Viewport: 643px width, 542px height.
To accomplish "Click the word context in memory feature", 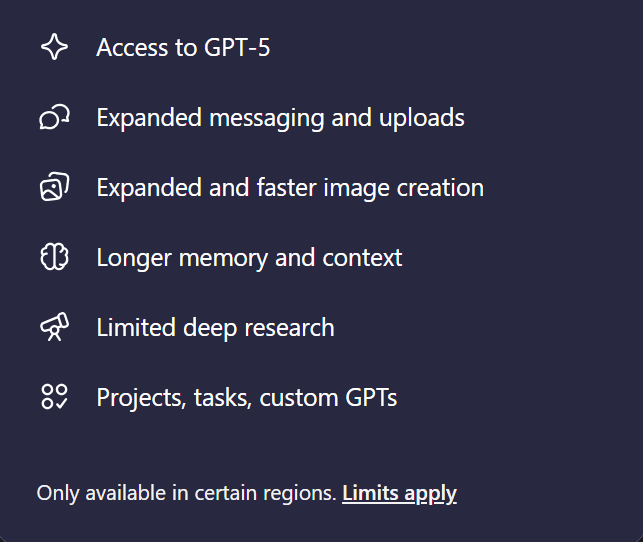I will coord(362,257).
